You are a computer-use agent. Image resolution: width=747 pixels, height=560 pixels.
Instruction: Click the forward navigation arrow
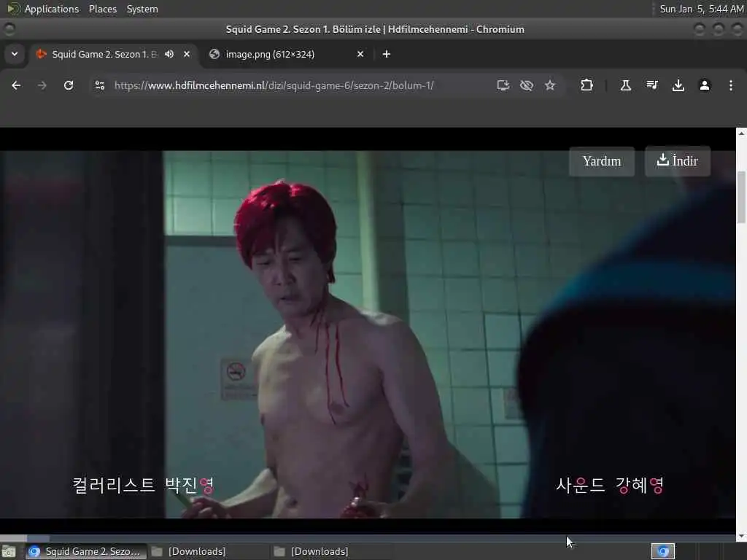42,85
